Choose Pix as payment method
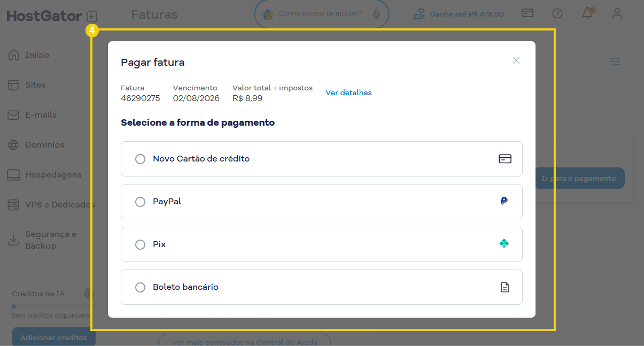Screen dimensions: 644x346 pos(140,244)
